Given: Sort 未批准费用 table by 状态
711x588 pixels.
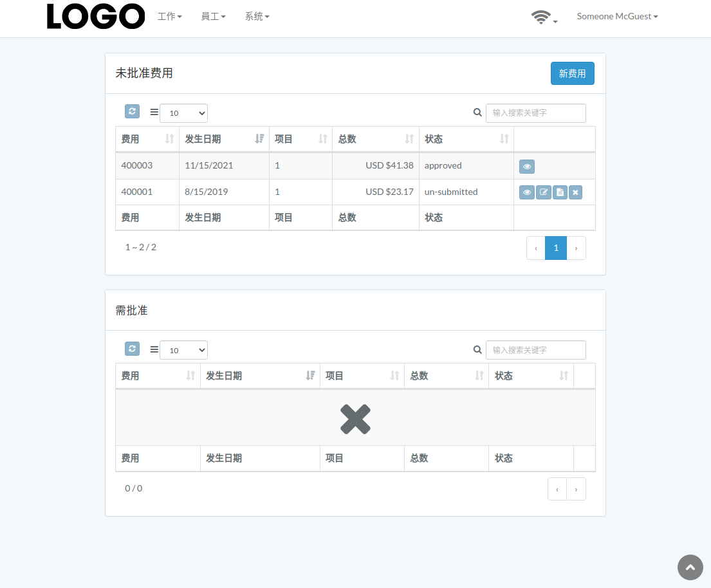Looking at the screenshot, I should click(466, 139).
